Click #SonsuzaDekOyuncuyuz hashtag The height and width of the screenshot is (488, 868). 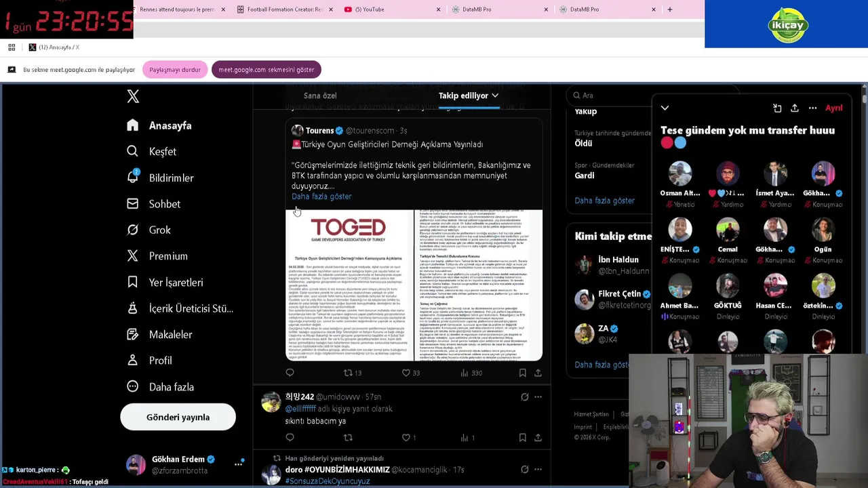point(328,481)
